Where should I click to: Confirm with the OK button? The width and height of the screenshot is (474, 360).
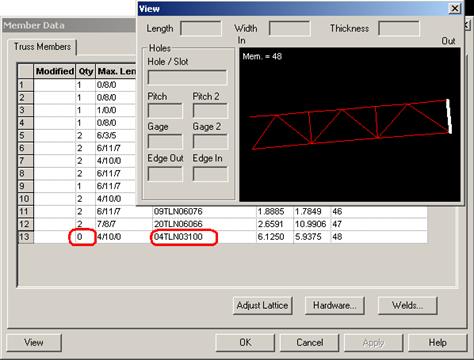click(x=245, y=342)
